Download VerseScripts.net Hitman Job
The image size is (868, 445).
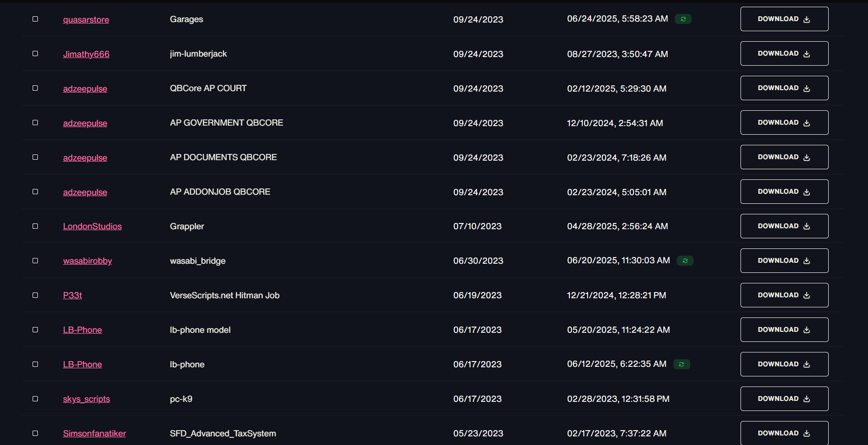coord(784,295)
